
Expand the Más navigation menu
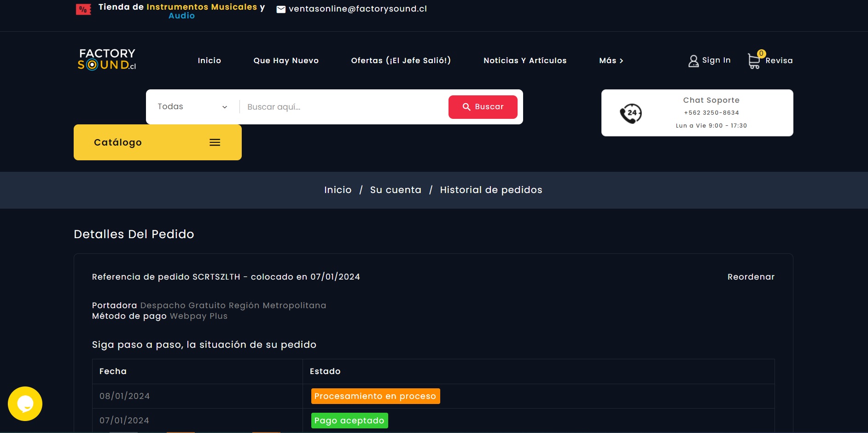(611, 60)
